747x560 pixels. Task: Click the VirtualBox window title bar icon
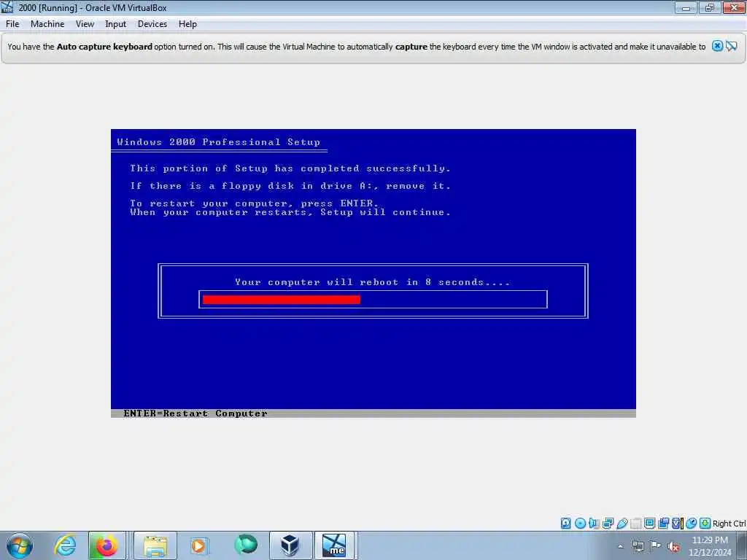(7, 7)
